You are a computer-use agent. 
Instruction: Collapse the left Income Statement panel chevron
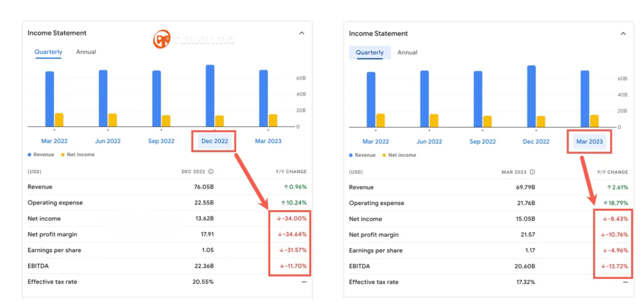302,33
